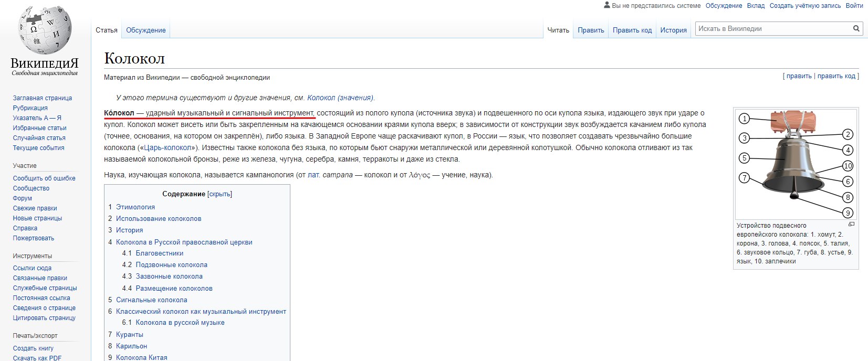Click Скачать как PDF

(37, 358)
